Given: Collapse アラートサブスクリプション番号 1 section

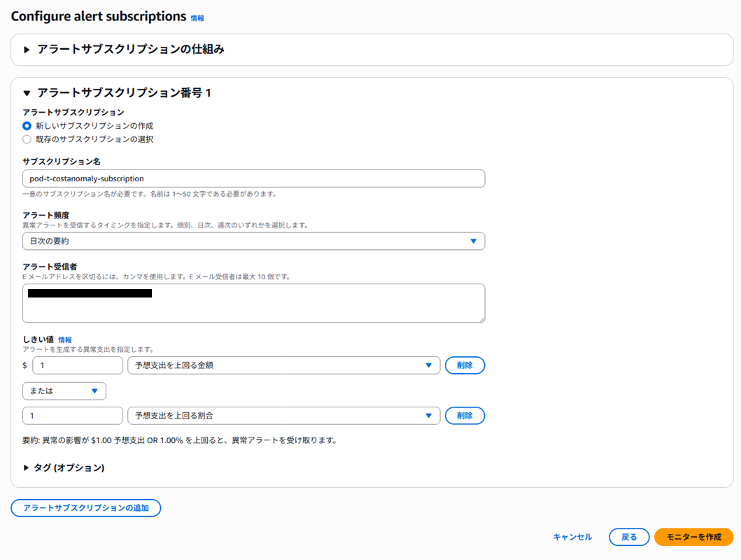Looking at the screenshot, I should [x=117, y=92].
